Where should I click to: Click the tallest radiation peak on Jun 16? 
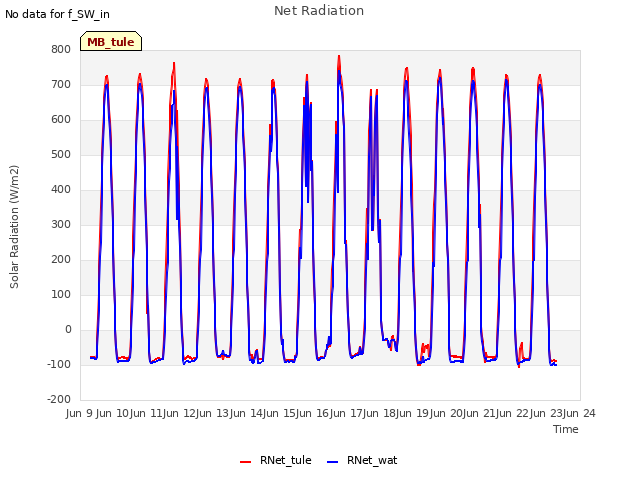pyautogui.click(x=339, y=57)
